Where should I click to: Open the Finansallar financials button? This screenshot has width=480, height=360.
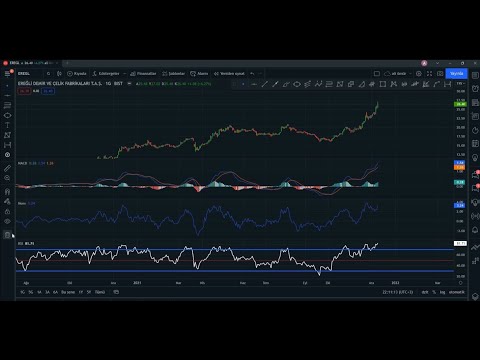[x=143, y=74]
